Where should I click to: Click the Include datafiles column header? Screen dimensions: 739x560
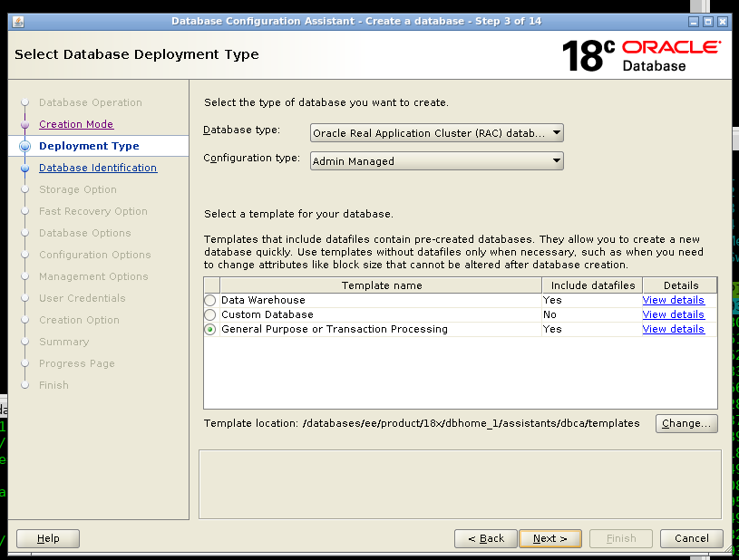(x=592, y=285)
